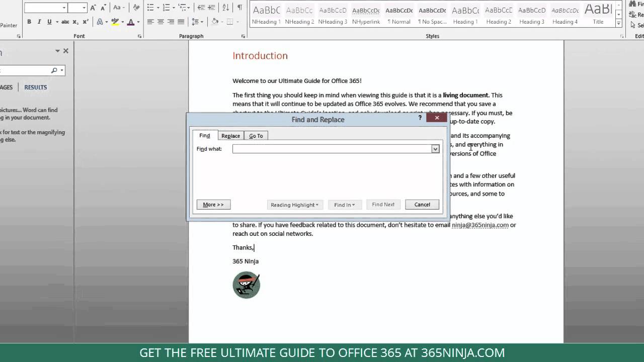The height and width of the screenshot is (362, 644).
Task: Click the navigation pane search field
Action: (x=24, y=70)
